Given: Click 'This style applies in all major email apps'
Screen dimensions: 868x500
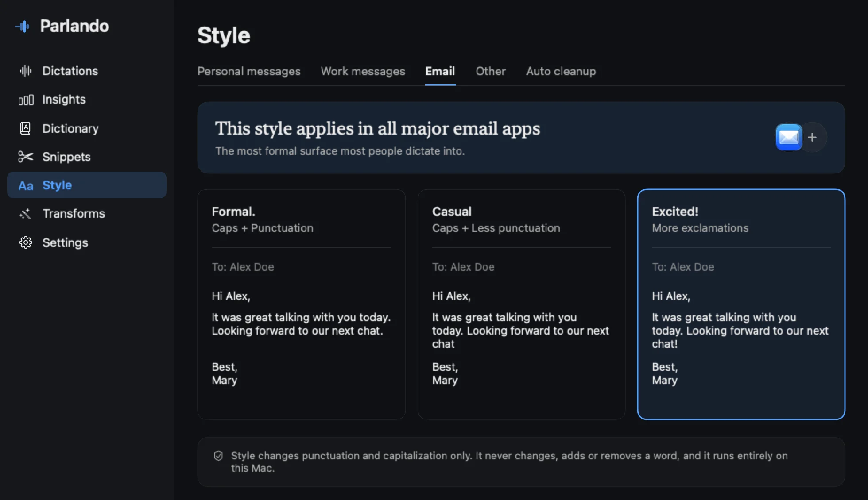Looking at the screenshot, I should (x=378, y=128).
